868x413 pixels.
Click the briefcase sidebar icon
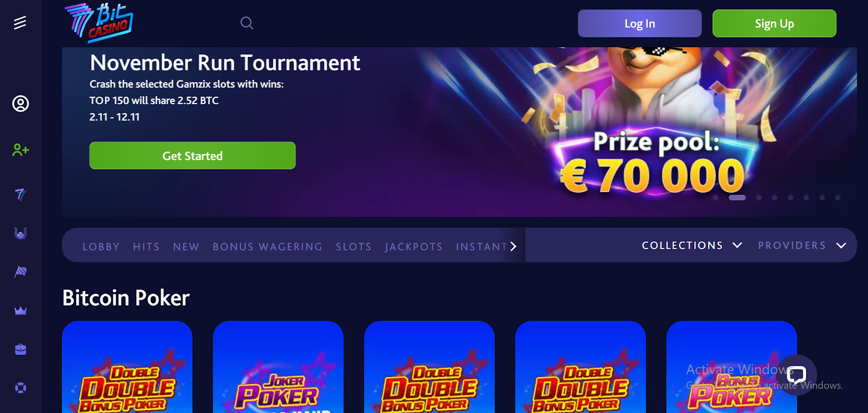21,350
